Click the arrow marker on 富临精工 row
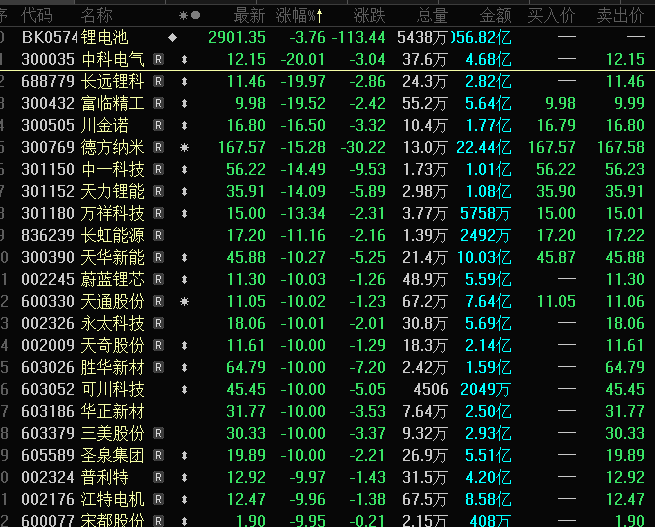 pos(184,104)
